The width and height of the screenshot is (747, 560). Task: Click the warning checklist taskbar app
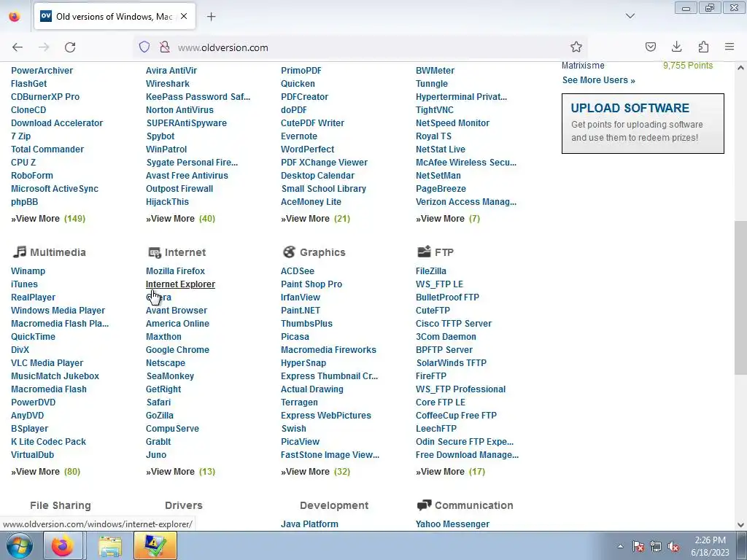[155, 545]
